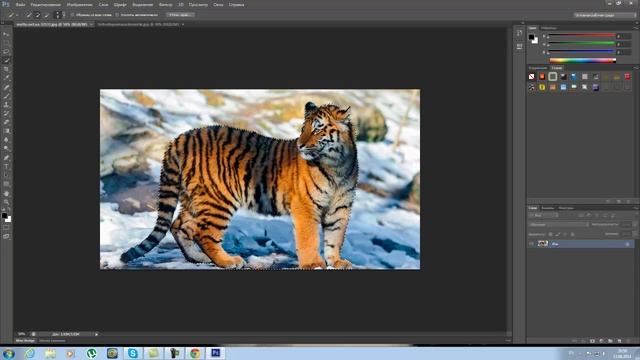Select the Rectangular Marquee tool
Viewport: 640px width, 360px height.
[6, 43]
